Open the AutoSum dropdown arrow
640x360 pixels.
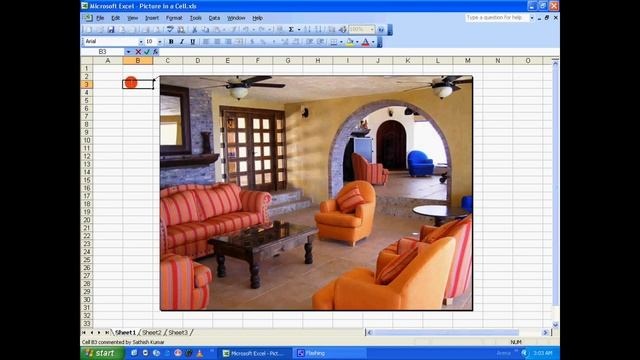point(299,29)
